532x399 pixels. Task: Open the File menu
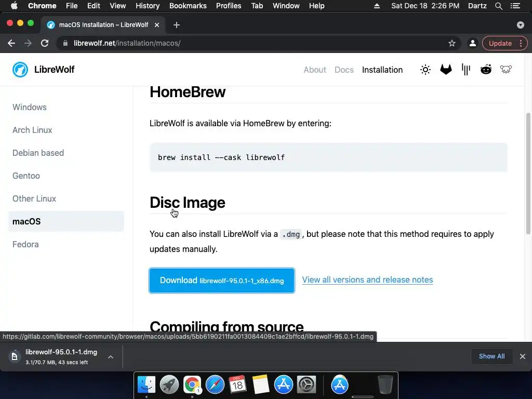coord(72,6)
